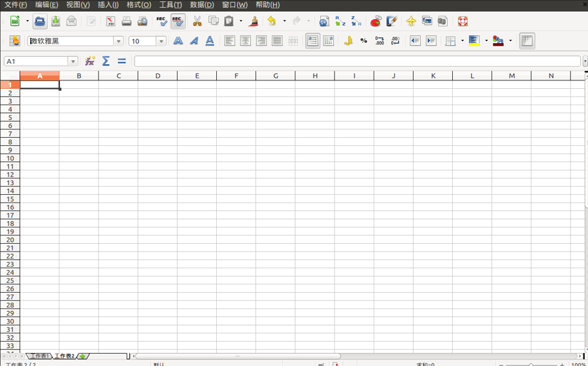Apply the yellow background color swatch
The height and width of the screenshot is (366, 588).
pyautogui.click(x=474, y=41)
